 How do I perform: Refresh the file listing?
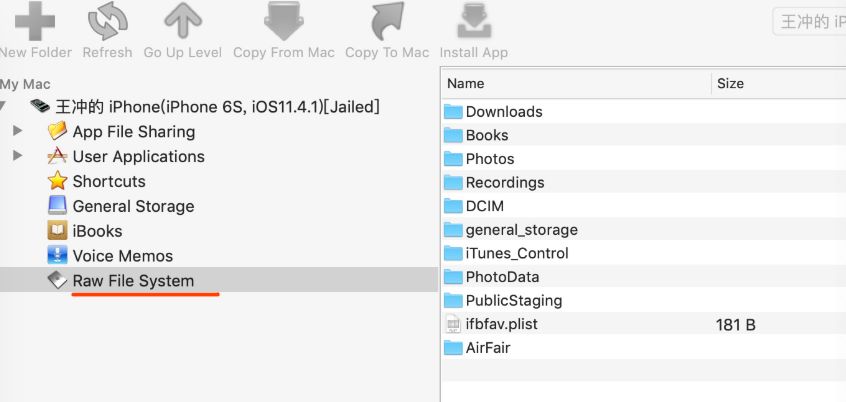pyautogui.click(x=107, y=22)
